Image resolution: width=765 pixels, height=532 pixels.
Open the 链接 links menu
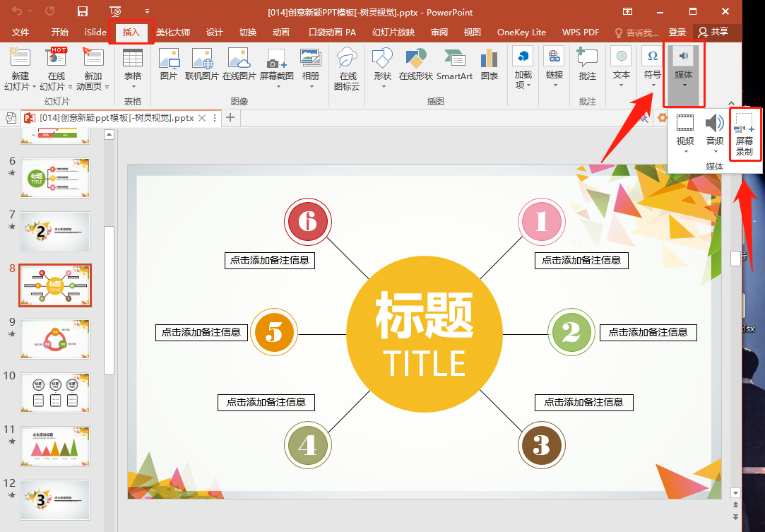[x=555, y=67]
